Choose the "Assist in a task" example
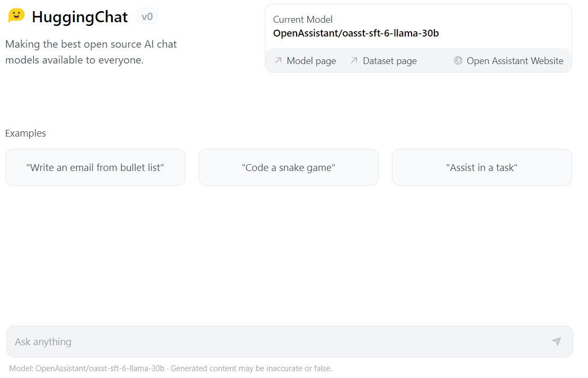The width and height of the screenshot is (588, 378). pos(482,167)
